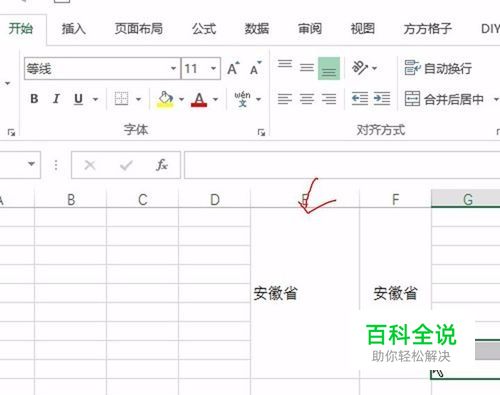Decrease indent
Image resolution: width=500 pixels, height=395 pixels.
coord(360,99)
